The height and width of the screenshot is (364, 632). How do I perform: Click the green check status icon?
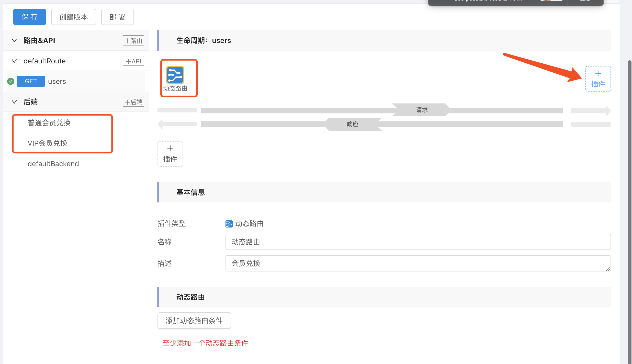click(11, 81)
